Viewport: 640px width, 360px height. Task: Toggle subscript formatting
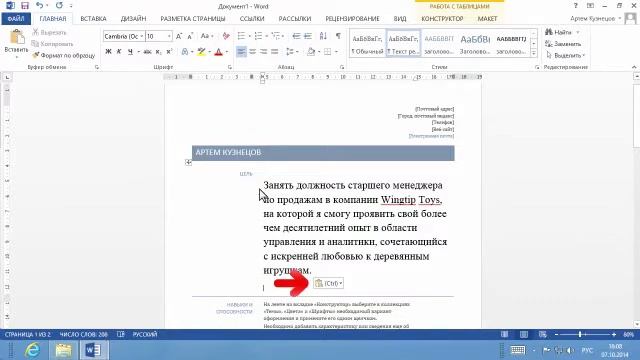point(158,52)
